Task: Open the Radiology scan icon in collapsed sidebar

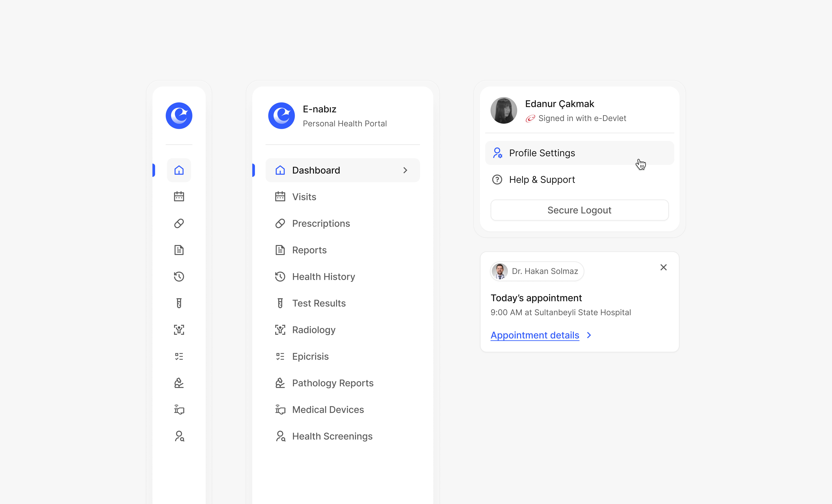Action: pyautogui.click(x=179, y=330)
